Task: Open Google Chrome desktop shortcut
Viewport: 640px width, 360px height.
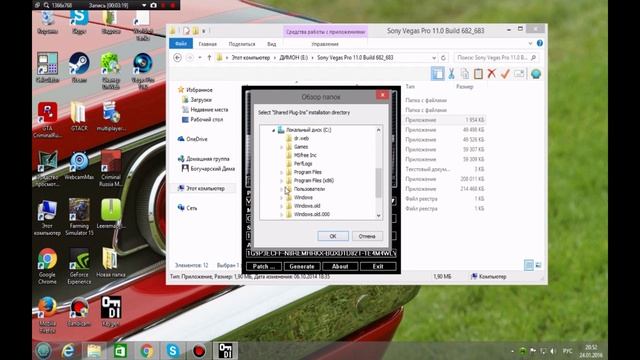Action: click(47, 266)
